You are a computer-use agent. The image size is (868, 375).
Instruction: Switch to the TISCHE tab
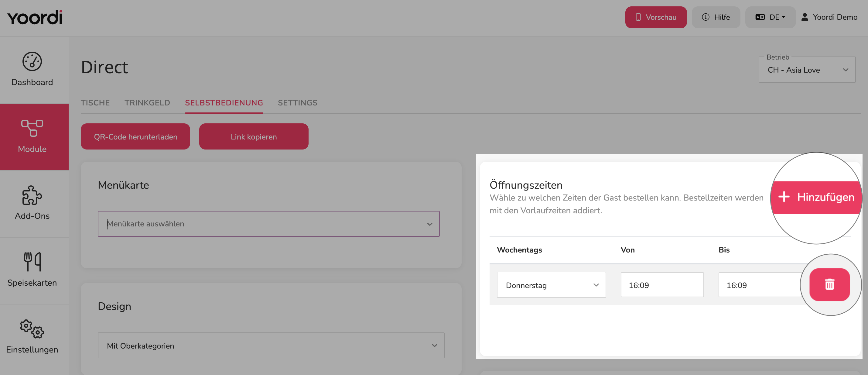(x=95, y=102)
